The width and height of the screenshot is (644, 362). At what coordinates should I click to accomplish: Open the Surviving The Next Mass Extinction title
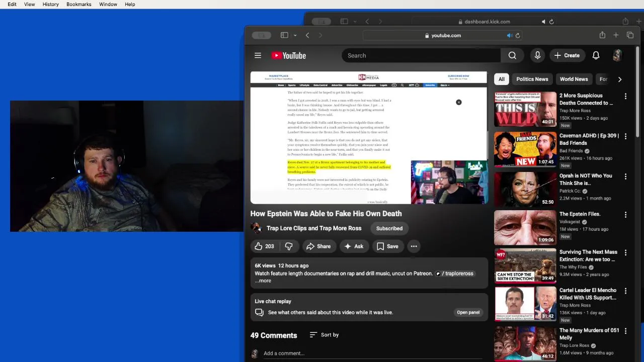pyautogui.click(x=589, y=255)
